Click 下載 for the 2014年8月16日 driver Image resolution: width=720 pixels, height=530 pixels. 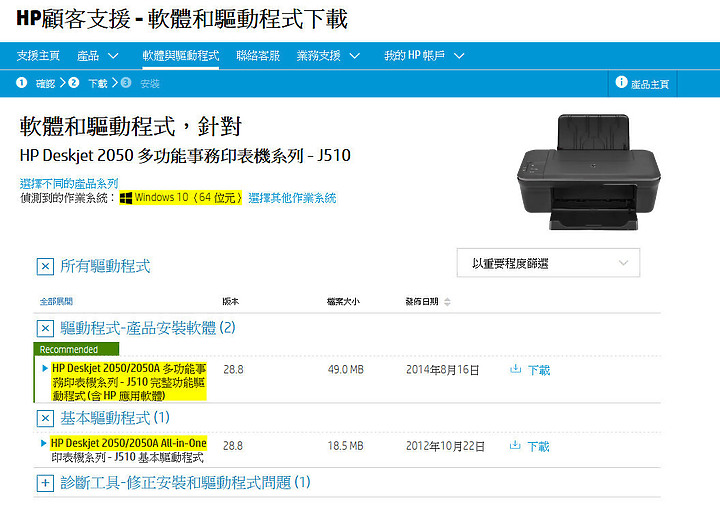[539, 370]
